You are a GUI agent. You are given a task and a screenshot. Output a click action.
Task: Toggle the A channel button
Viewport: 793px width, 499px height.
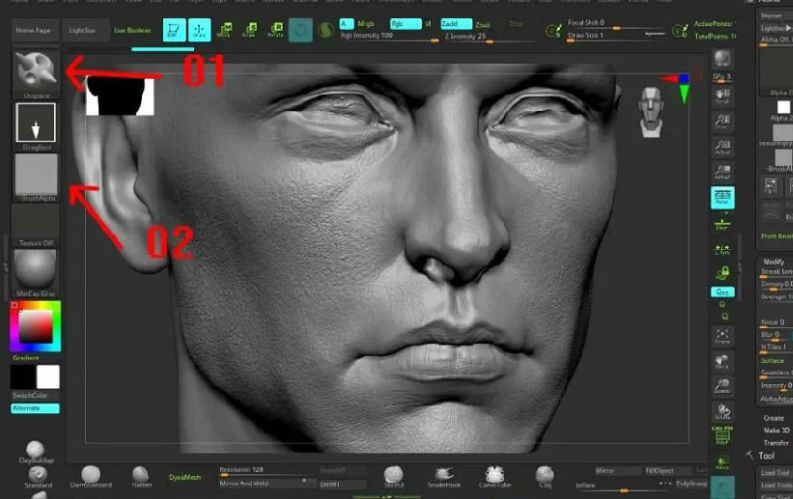pyautogui.click(x=346, y=24)
